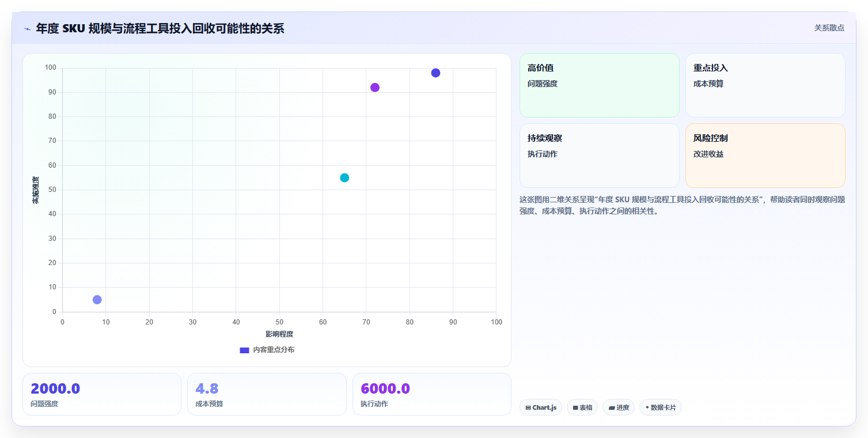Screen dimensions: 868x438
Task: Click the chart title 年度 SKU 规模 heading
Action: [160, 28]
